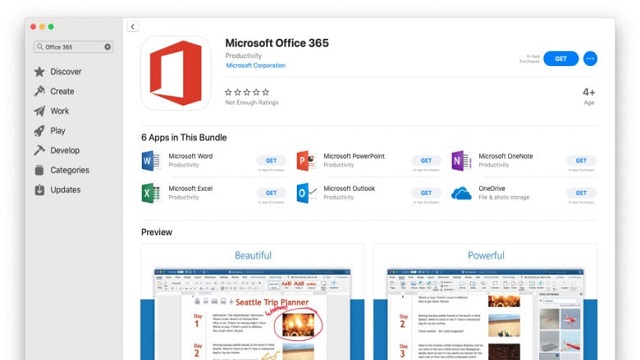Click the green window zoom button
Screen dimensions: 640x360
click(x=51, y=27)
